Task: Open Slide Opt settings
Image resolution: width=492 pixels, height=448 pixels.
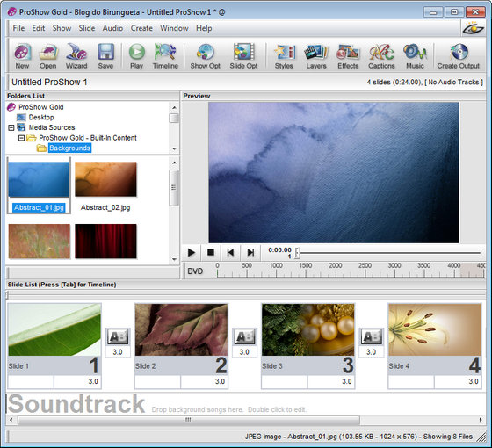Action: tap(243, 56)
